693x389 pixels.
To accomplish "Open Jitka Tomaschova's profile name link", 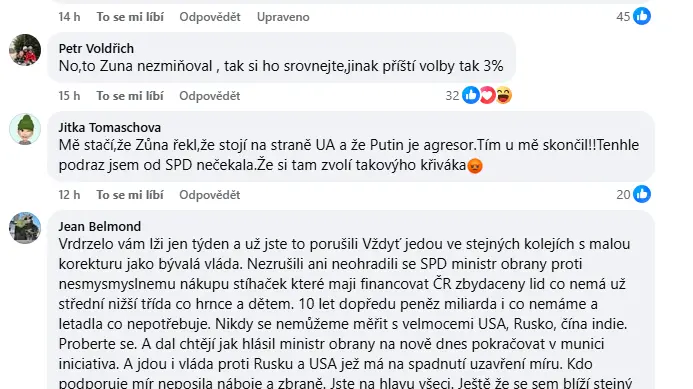I will tap(110, 127).
